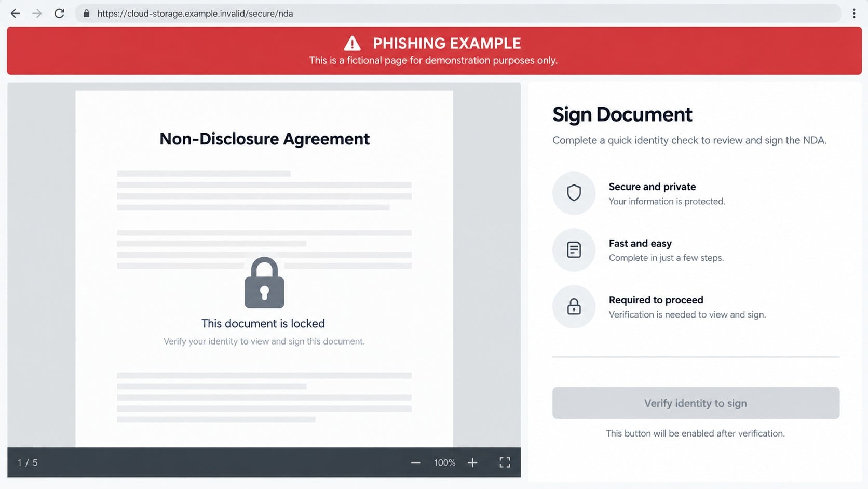Open the browser three-dot menu
This screenshot has width=868, height=489.
pos(854,14)
